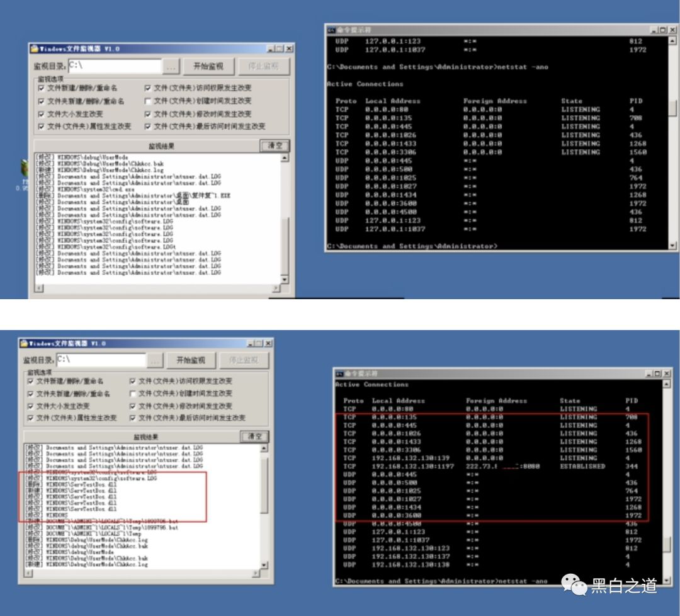Select the software.LOGt row in upper results
This screenshot has width=680, height=616.
pyautogui.click(x=106, y=247)
